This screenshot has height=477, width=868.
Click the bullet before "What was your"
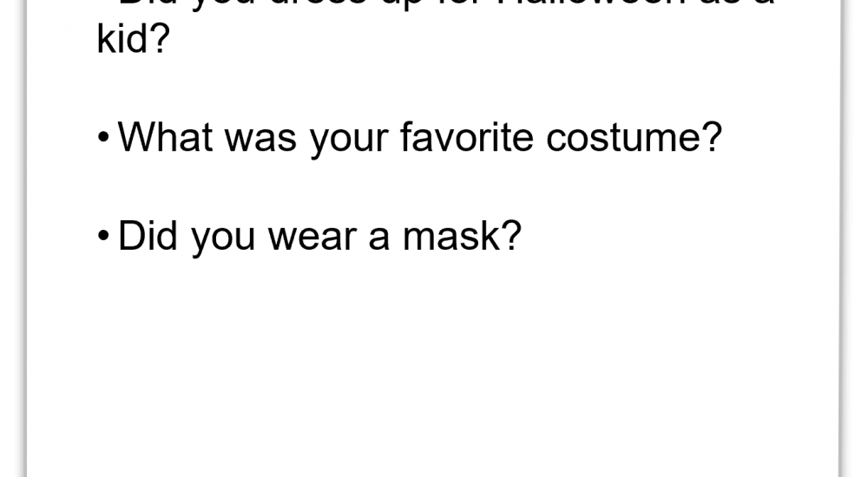point(103,138)
